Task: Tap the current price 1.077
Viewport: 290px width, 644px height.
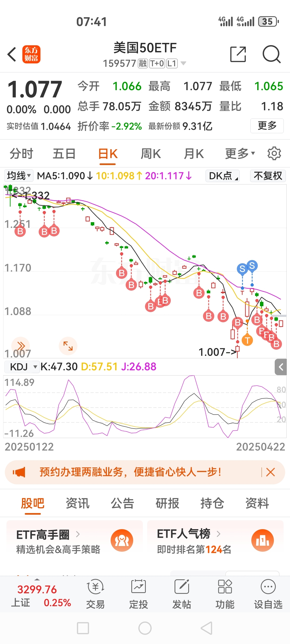Action: (x=35, y=90)
